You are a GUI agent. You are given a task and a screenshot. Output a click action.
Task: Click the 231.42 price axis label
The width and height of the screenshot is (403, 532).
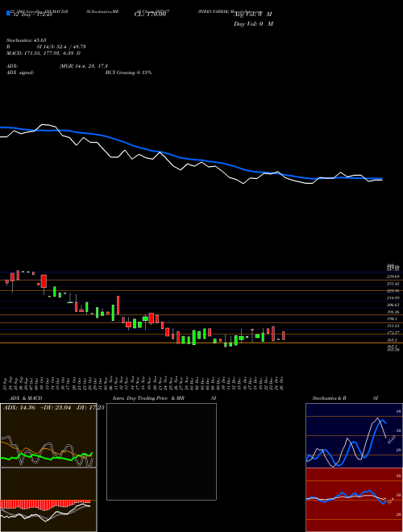tap(393, 284)
